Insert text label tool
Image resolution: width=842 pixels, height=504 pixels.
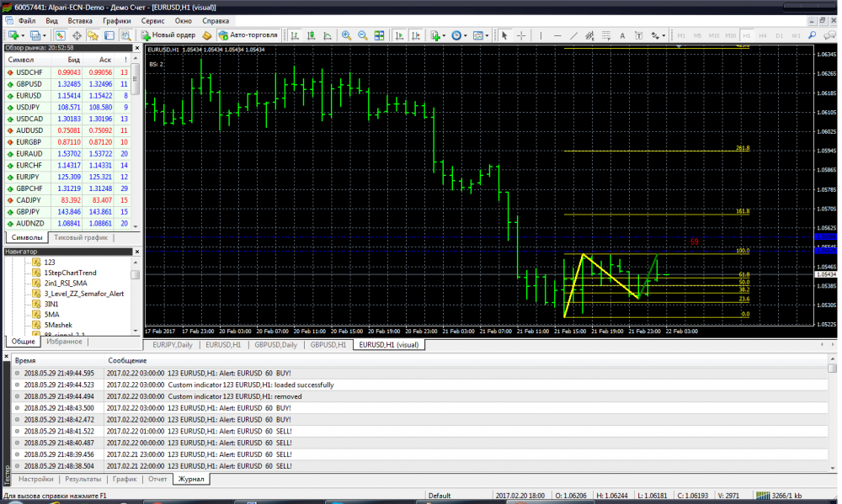tap(638, 35)
